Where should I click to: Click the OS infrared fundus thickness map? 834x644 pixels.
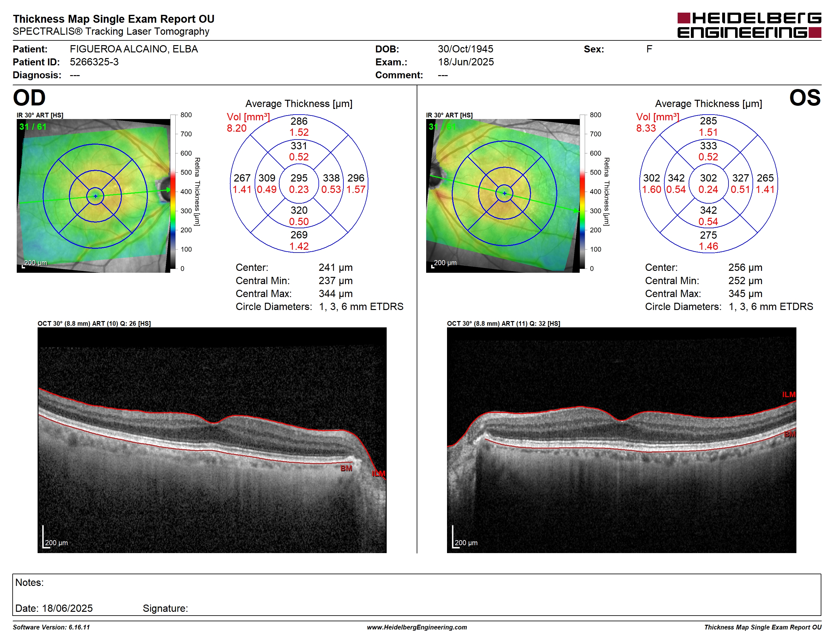tap(503, 196)
